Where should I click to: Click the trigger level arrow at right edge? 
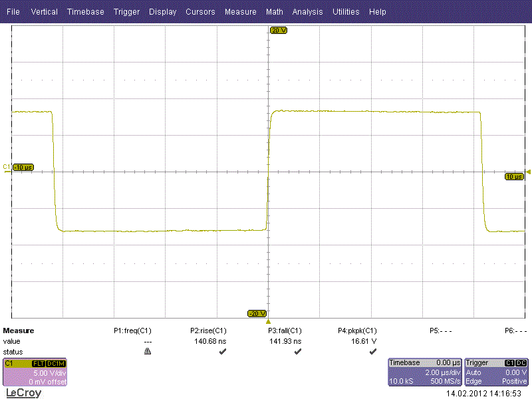pos(528,172)
